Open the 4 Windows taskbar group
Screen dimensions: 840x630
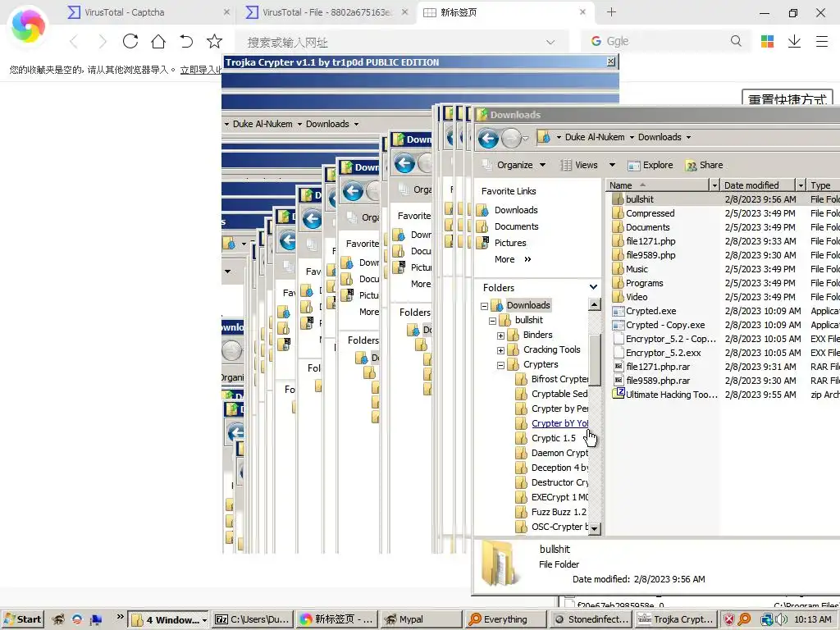pyautogui.click(x=169, y=619)
